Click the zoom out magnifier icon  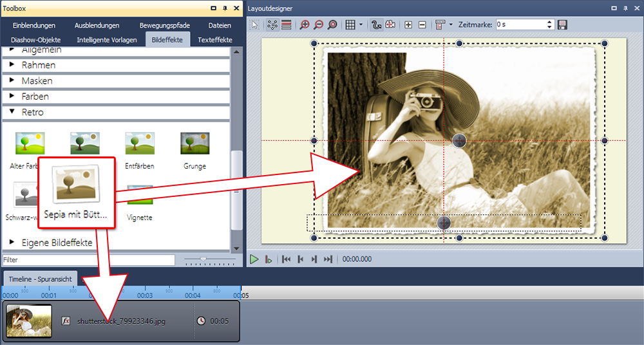pyautogui.click(x=318, y=24)
